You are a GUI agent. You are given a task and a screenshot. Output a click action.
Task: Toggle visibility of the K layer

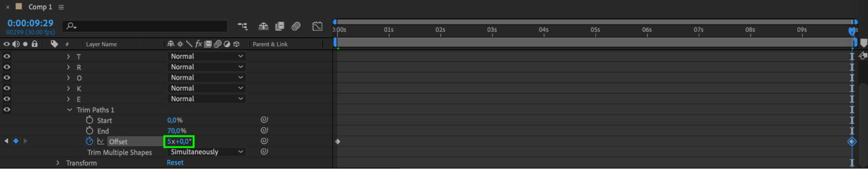[7, 88]
